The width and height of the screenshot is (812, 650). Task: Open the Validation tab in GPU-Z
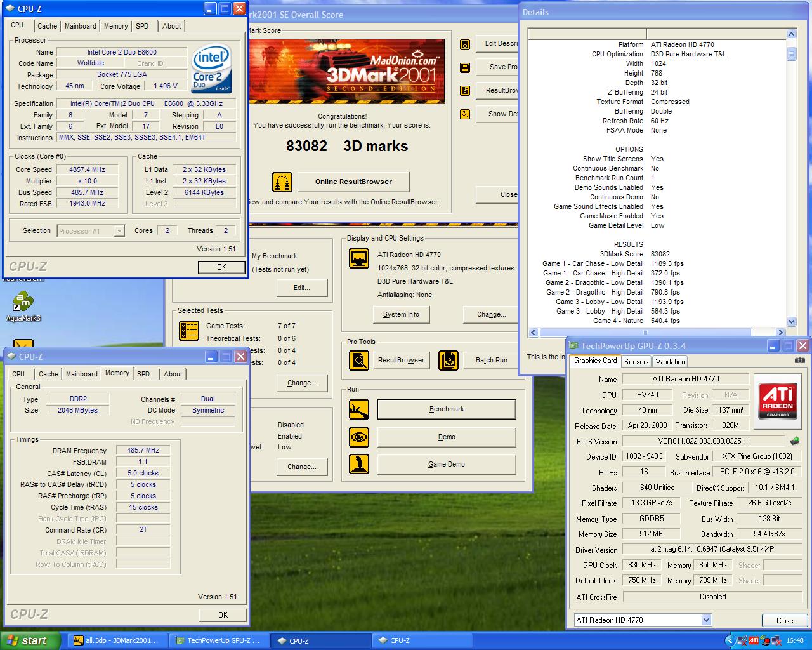coord(671,362)
